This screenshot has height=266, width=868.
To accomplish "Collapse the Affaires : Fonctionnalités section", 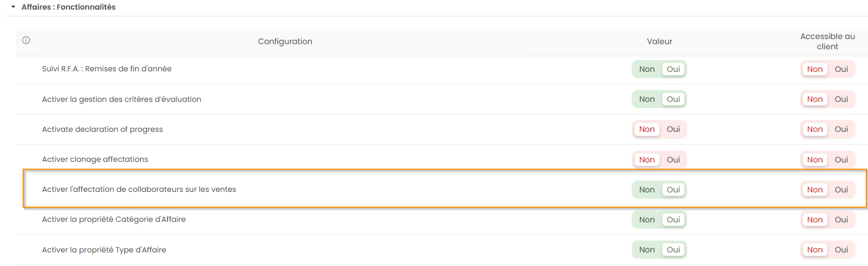I will coord(13,7).
